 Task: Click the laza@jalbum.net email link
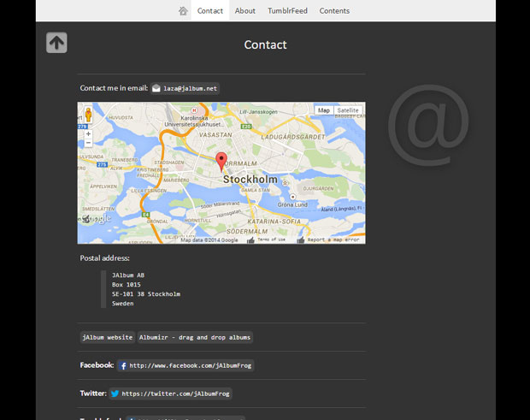tap(190, 88)
